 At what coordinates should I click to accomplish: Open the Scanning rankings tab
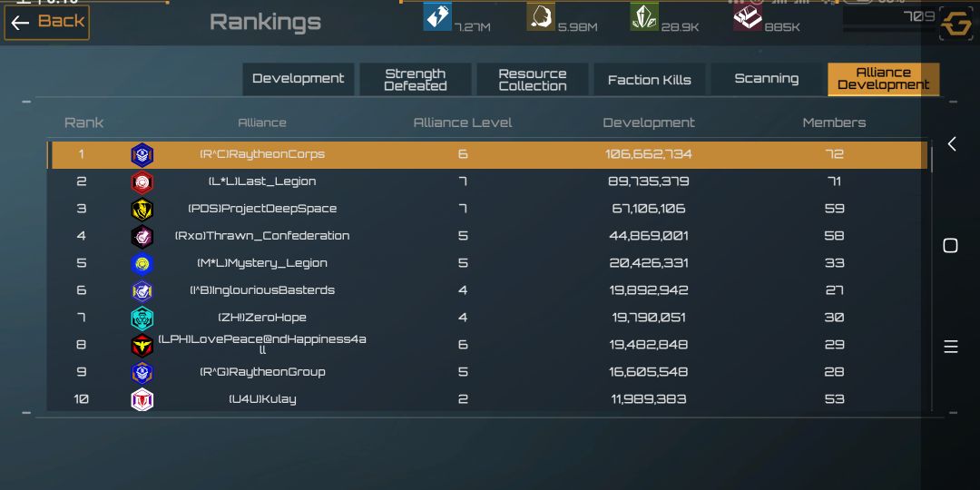tap(766, 79)
